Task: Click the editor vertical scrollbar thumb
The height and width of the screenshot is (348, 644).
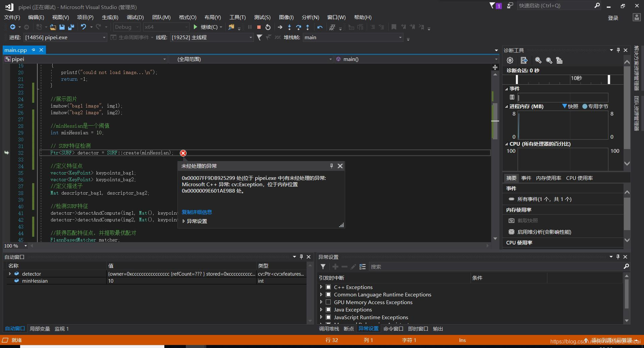Action: (495, 121)
